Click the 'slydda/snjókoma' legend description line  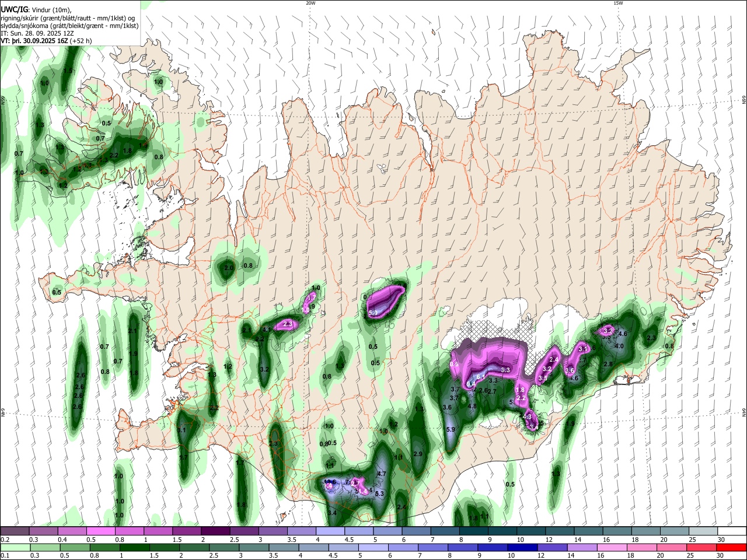click(69, 26)
